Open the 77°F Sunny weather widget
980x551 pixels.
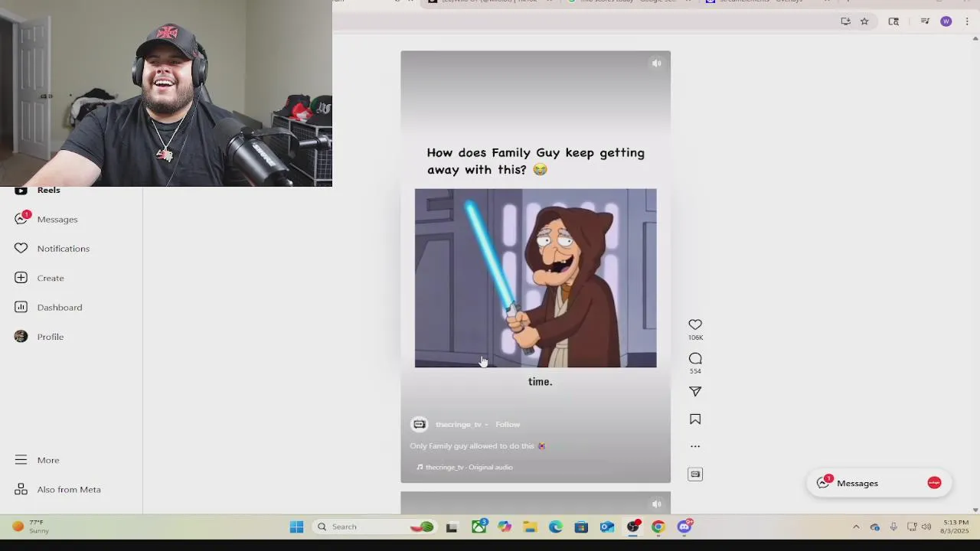point(31,527)
